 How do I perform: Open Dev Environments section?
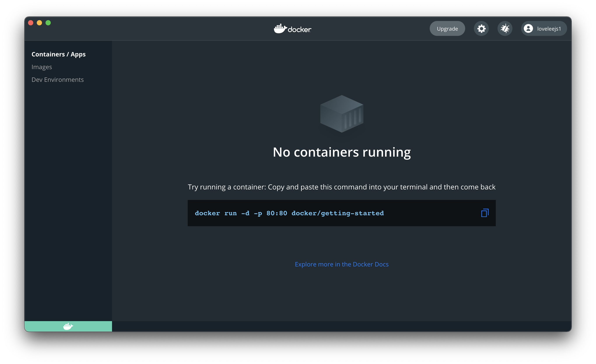[x=58, y=80]
